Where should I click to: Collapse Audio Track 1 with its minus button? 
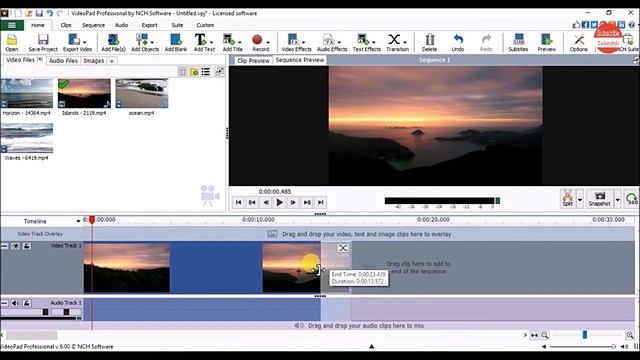pos(4,303)
